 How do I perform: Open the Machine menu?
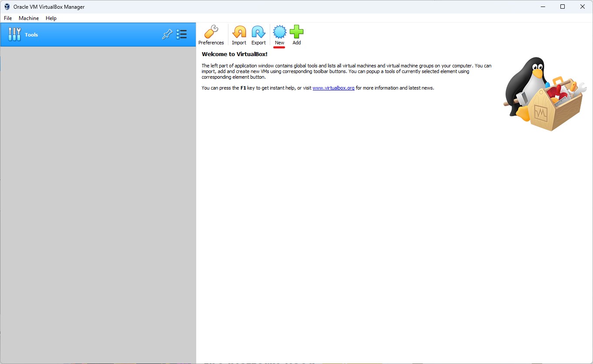pos(29,18)
